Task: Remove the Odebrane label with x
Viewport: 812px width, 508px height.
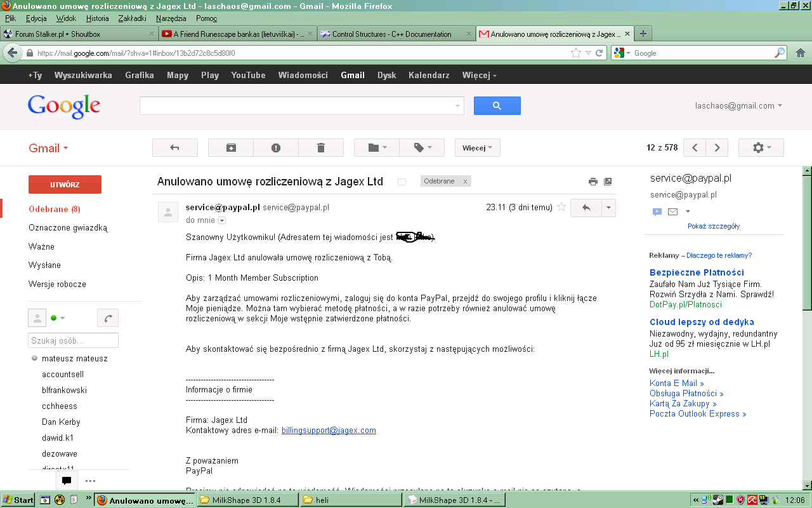Action: (x=465, y=181)
